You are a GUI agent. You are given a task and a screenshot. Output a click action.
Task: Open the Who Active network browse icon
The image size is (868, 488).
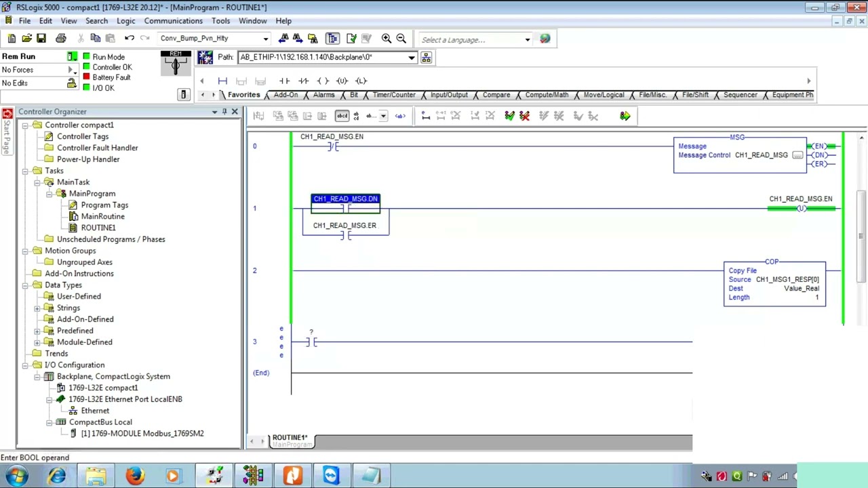427,58
